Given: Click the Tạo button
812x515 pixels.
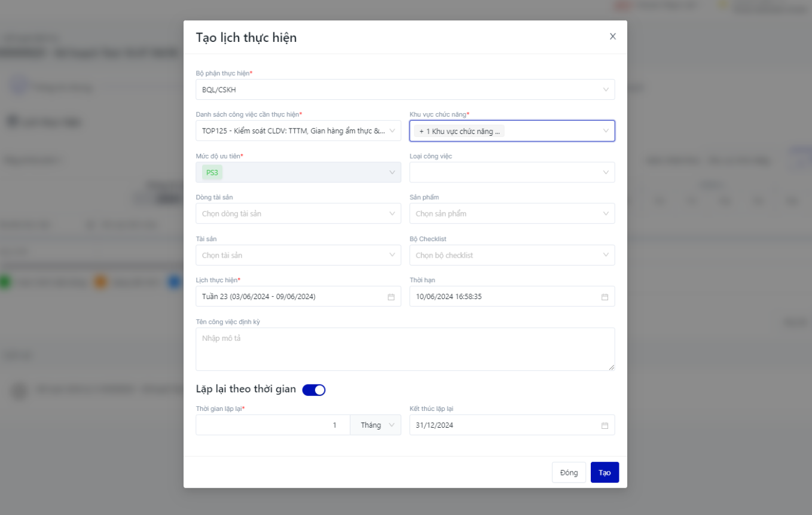Looking at the screenshot, I should (605, 473).
